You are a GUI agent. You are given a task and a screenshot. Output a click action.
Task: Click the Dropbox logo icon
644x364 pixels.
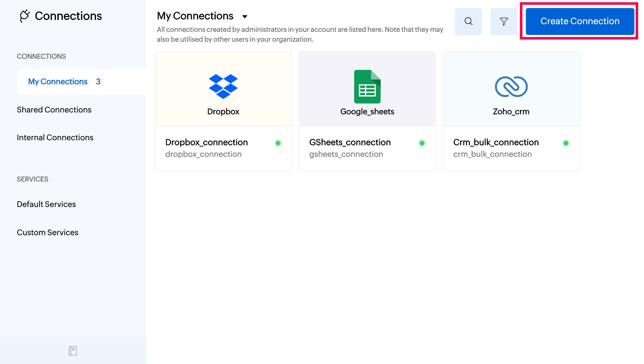click(223, 86)
